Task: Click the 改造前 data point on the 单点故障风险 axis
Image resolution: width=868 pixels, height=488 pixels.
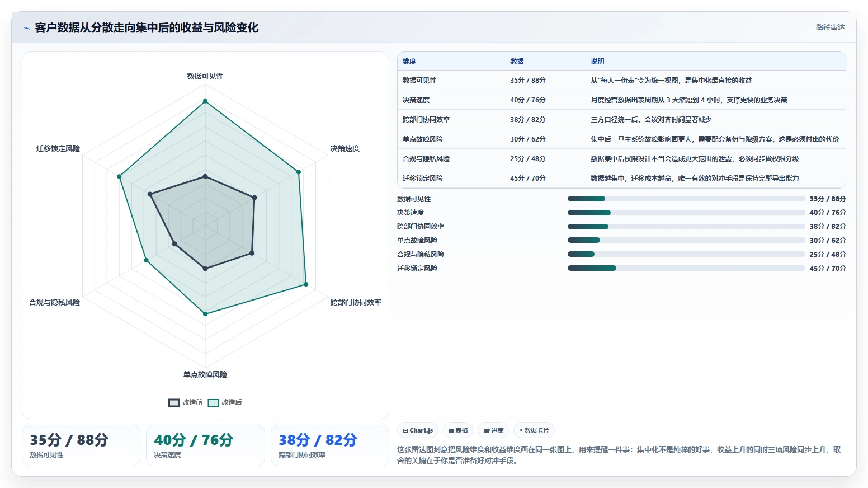Action: [205, 269]
